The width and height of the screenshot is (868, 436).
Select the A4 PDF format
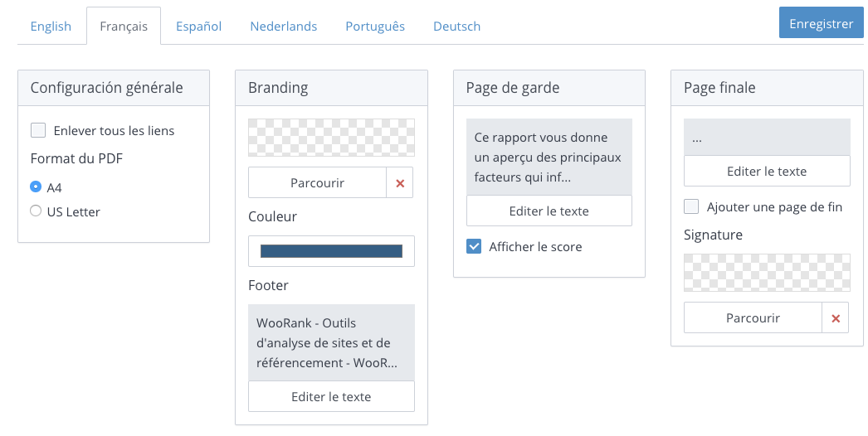[36, 187]
